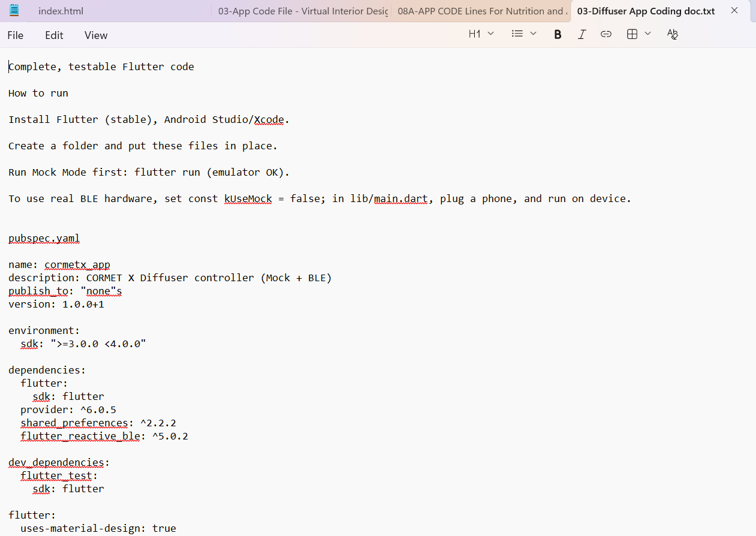Screen dimensions: 756x536
Task: Click the 'flutter_test:' line
Action: pyautogui.click(x=59, y=475)
